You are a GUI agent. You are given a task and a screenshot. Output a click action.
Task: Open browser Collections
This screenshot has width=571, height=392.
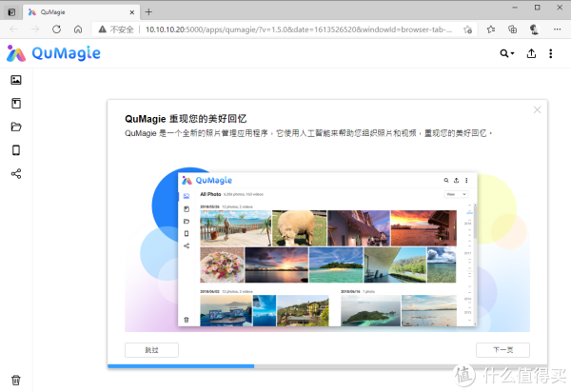[x=512, y=29]
